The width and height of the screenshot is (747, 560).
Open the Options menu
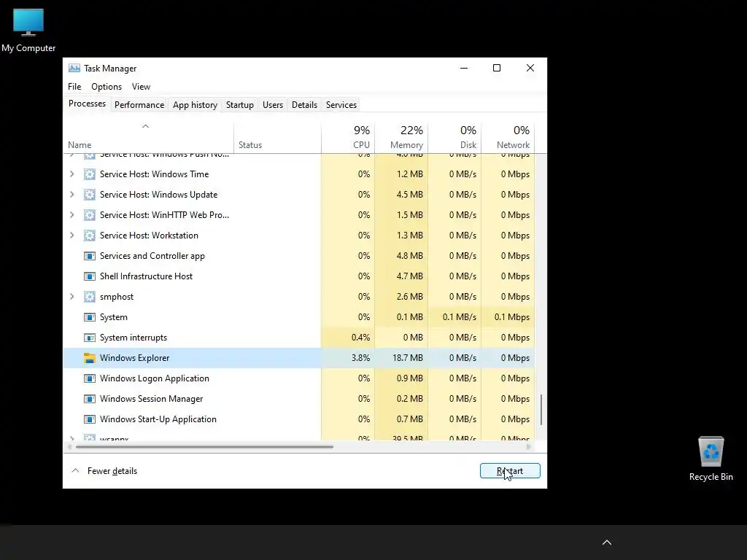pos(107,87)
